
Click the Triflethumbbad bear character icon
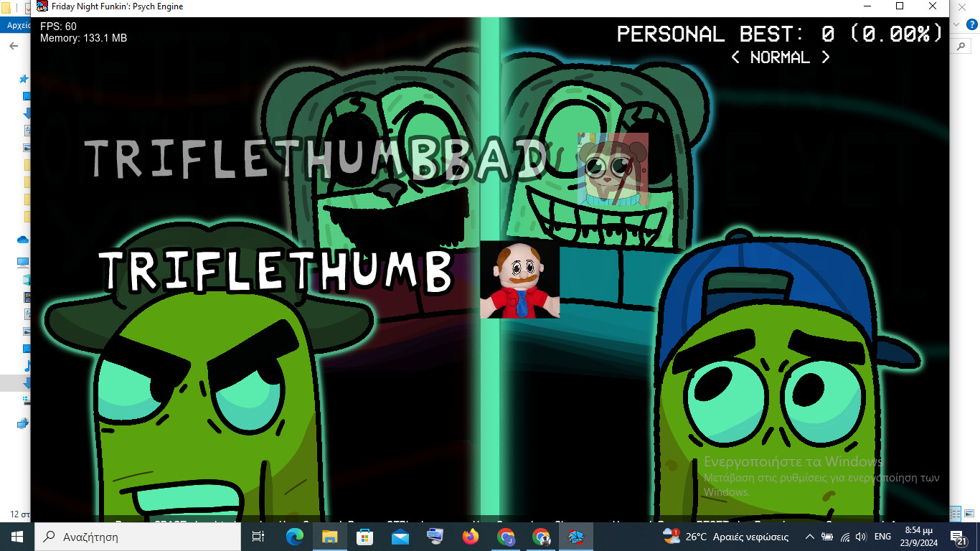tap(613, 169)
